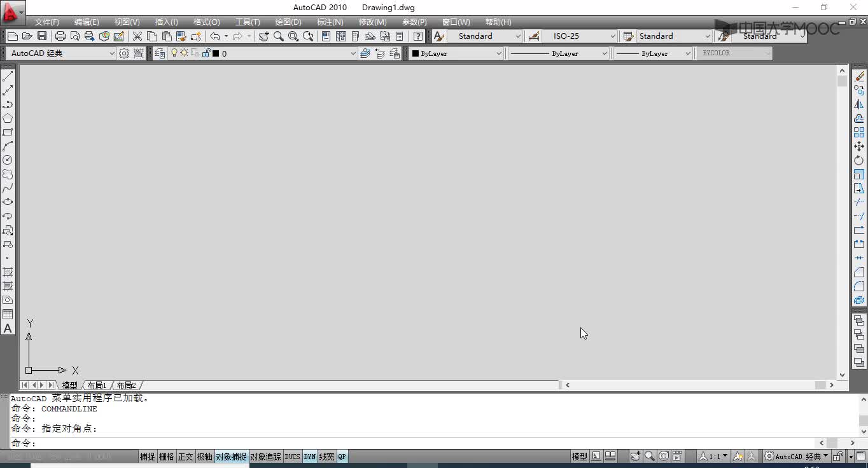Toggle QP quick properties in status bar
Screen dimensions: 868x468
(x=342, y=457)
